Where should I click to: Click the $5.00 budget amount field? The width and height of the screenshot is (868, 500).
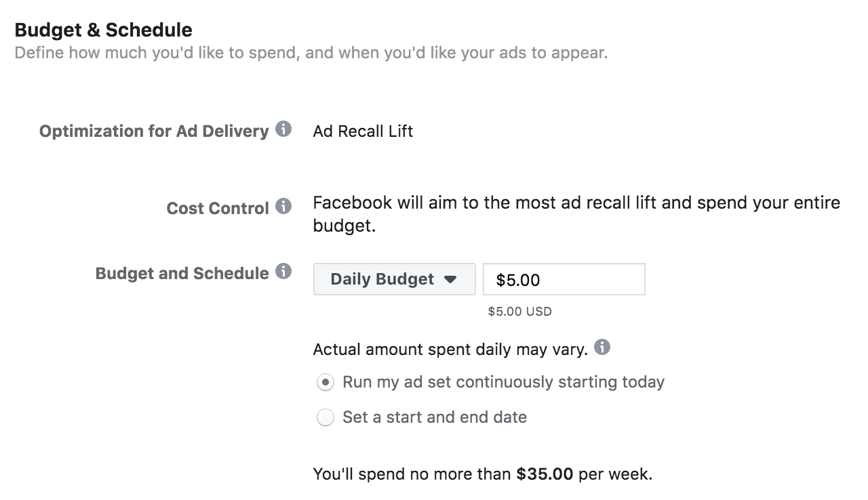pyautogui.click(x=564, y=280)
